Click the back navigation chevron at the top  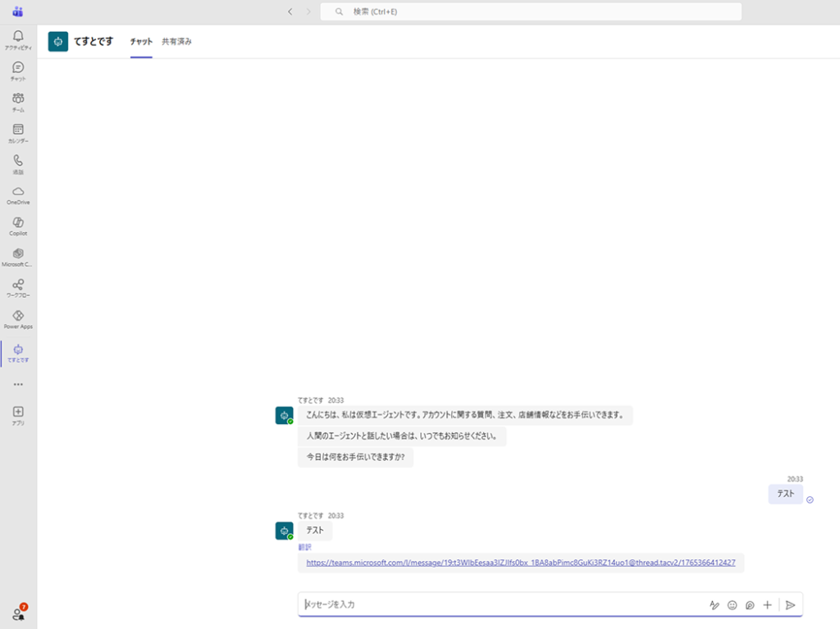[x=290, y=11]
